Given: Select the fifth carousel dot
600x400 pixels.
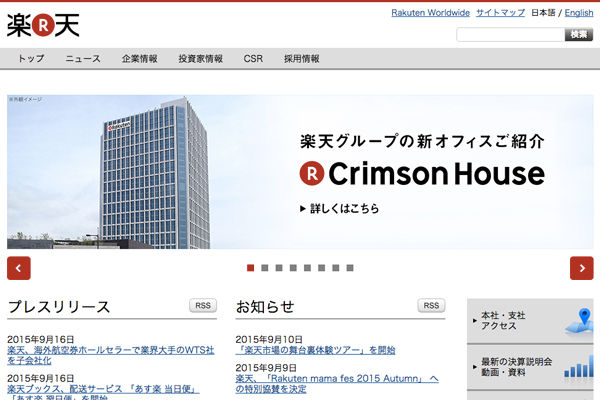Looking at the screenshot, I should [x=307, y=268].
